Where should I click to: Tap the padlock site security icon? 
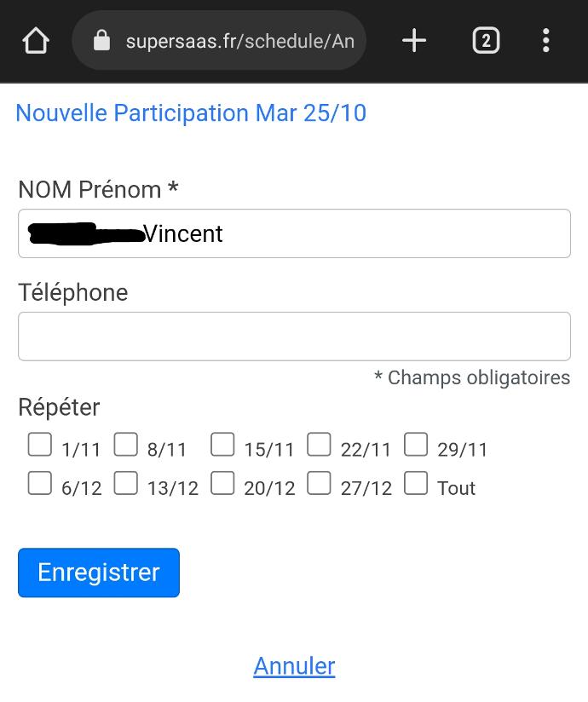point(101,40)
